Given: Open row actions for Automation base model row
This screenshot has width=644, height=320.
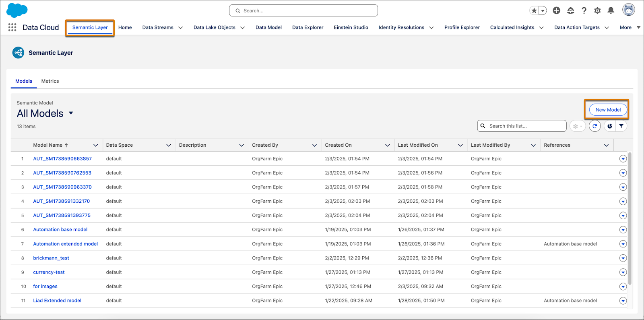Looking at the screenshot, I should point(623,230).
